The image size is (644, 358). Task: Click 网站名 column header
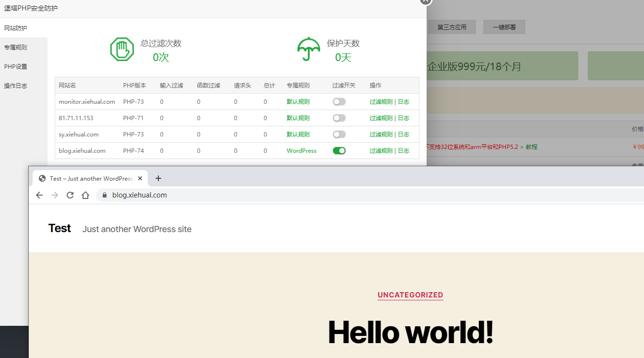pyautogui.click(x=67, y=86)
